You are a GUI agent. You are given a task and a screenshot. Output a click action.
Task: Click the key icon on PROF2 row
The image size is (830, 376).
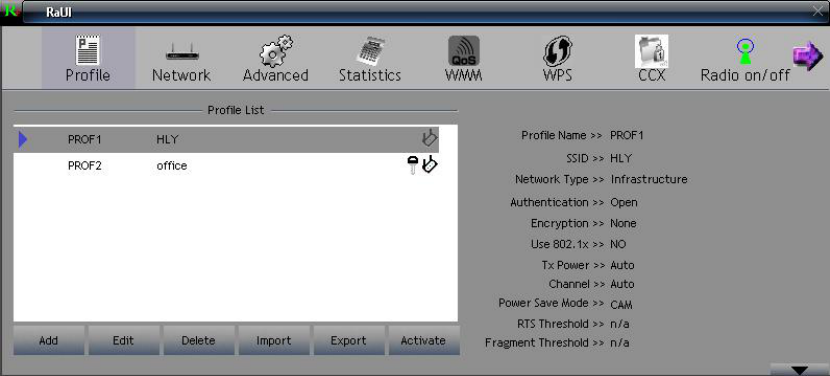point(413,166)
